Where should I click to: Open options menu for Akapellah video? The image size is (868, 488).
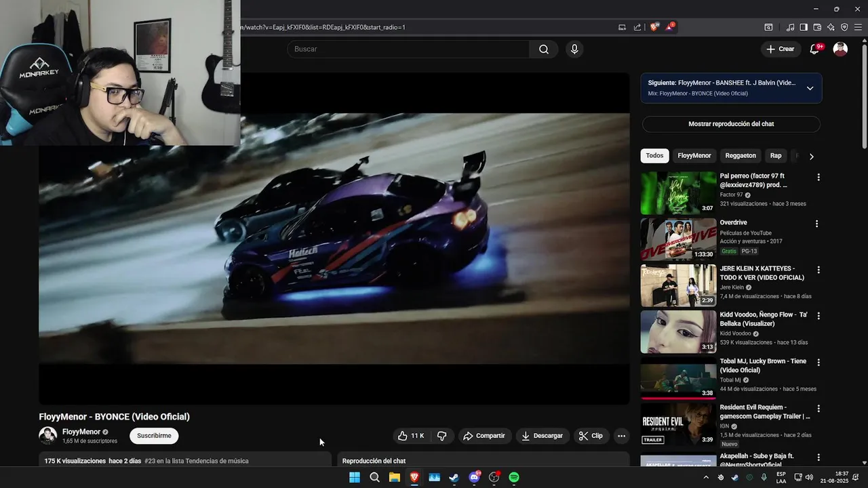[x=818, y=457]
